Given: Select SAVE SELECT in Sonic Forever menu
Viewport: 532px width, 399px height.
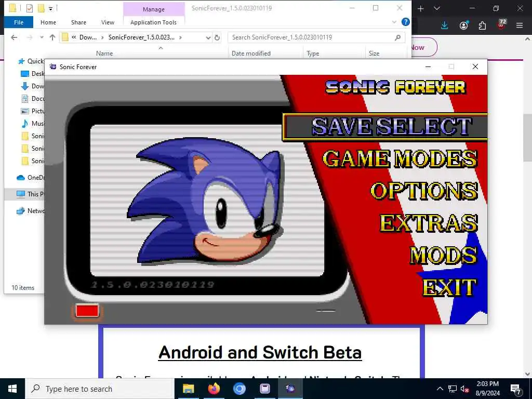Looking at the screenshot, I should point(385,127).
